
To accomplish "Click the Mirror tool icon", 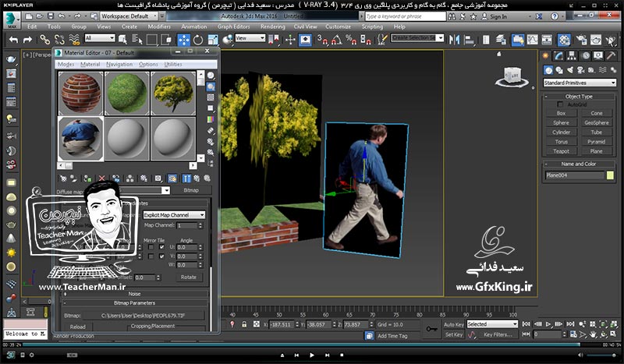I will point(455,40).
